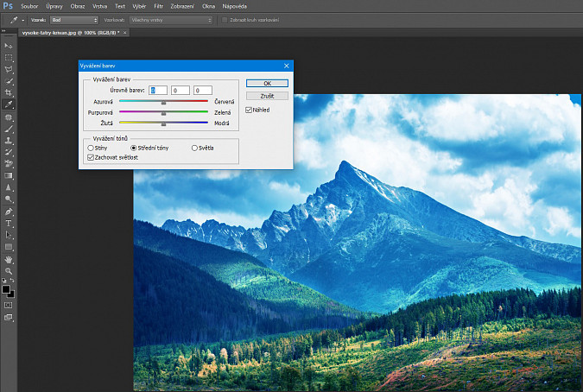
Task: Click the Photoshop Ps logo
Action: click(x=8, y=6)
